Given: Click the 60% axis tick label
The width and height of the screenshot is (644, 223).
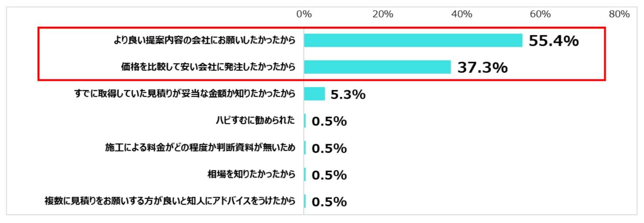Looking at the screenshot, I should [x=540, y=14].
